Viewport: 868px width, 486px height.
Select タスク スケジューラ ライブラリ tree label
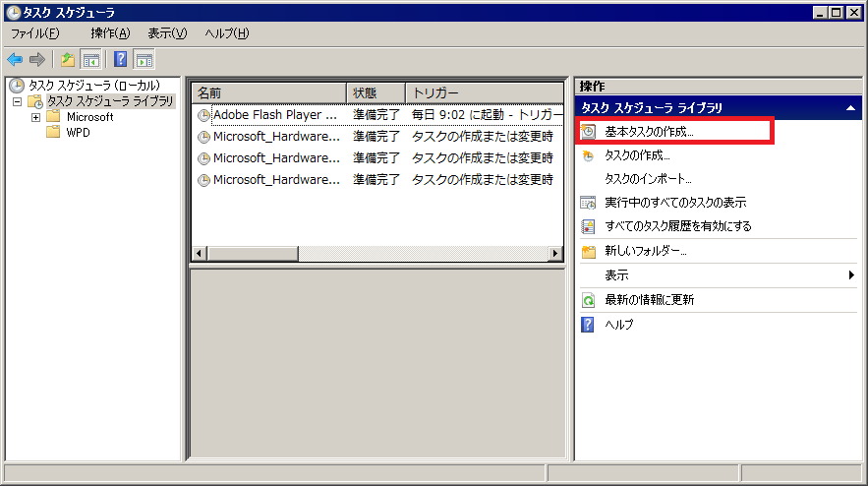tap(110, 101)
